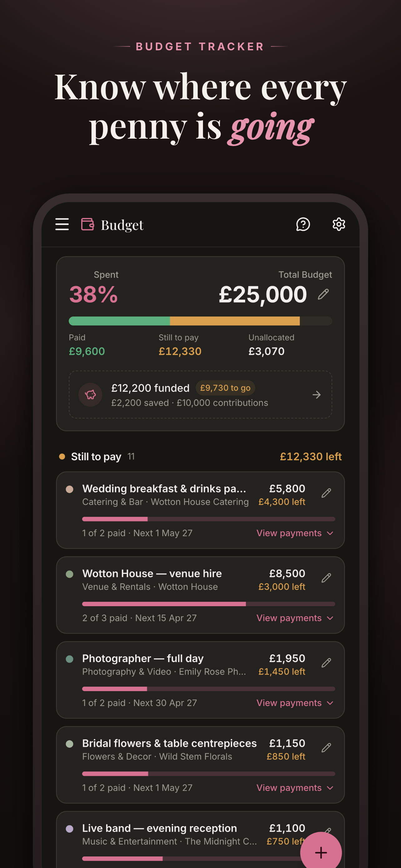
Task: Add a new item with plus button
Action: (321, 852)
